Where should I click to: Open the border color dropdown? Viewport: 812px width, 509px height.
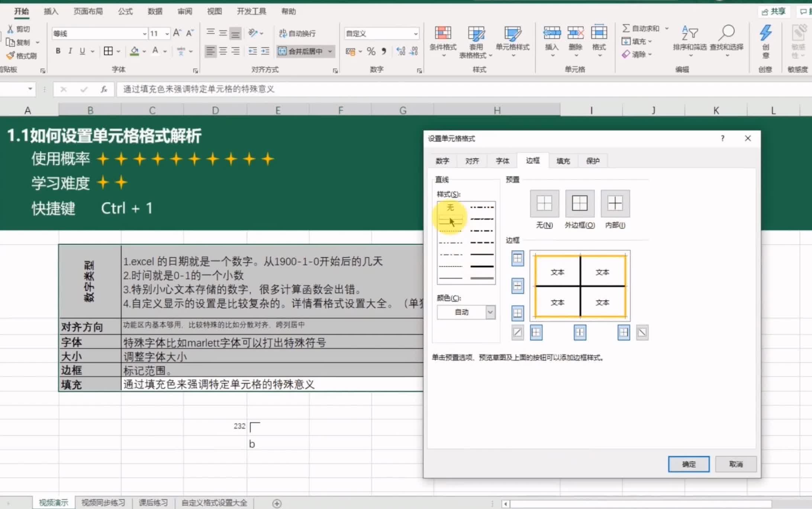[490, 312]
